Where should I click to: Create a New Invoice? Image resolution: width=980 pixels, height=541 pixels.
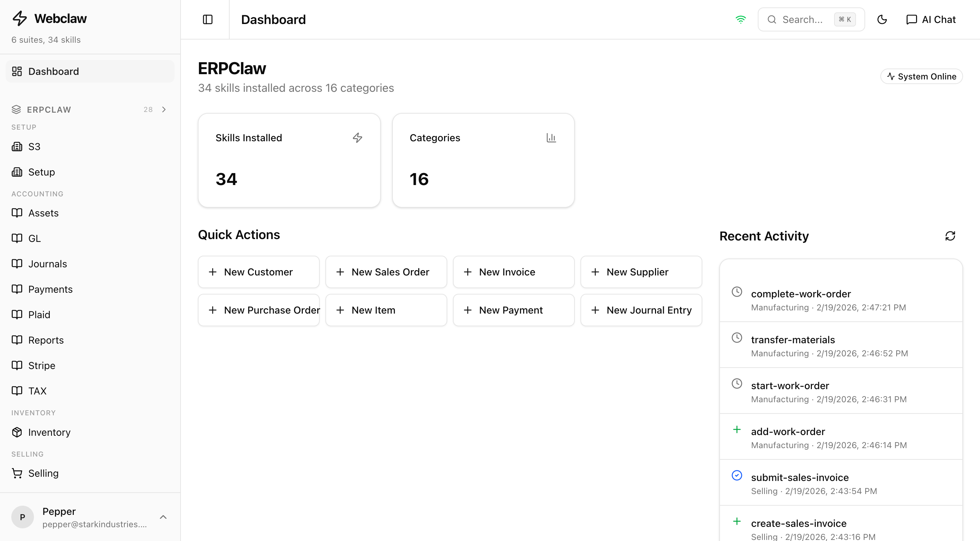coord(514,272)
